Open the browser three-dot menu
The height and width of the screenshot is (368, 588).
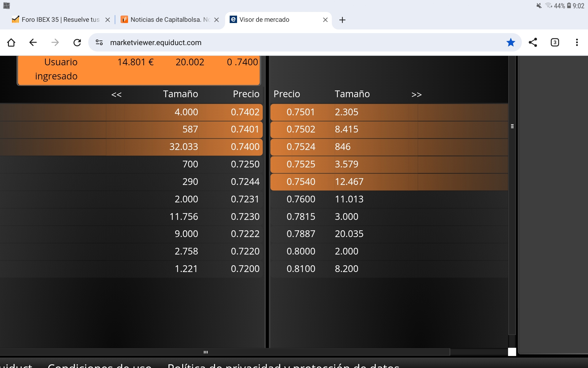point(577,42)
